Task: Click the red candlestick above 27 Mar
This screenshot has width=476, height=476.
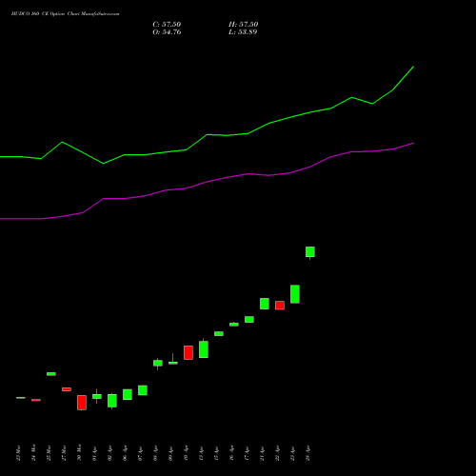Action: [67, 389]
